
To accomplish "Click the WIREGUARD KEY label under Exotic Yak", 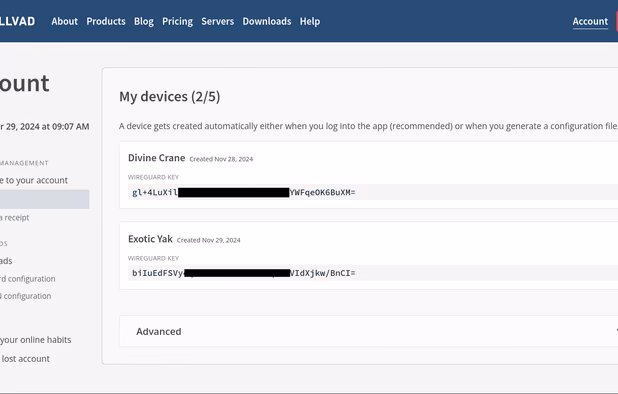I will [x=153, y=258].
